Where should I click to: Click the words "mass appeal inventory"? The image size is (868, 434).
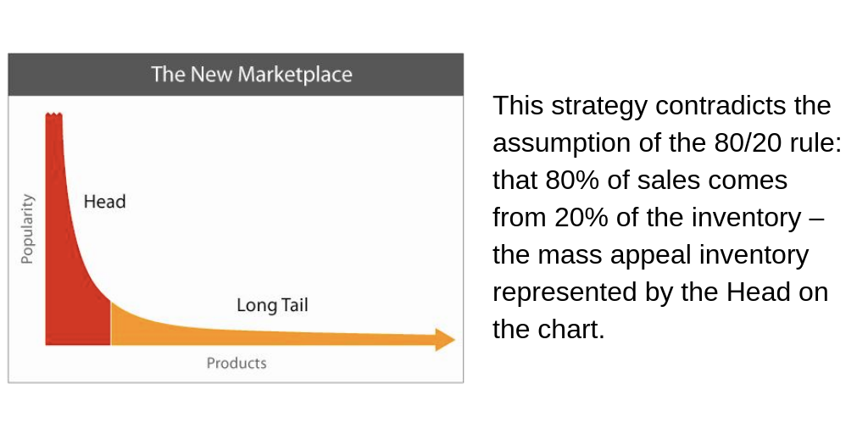point(670,255)
